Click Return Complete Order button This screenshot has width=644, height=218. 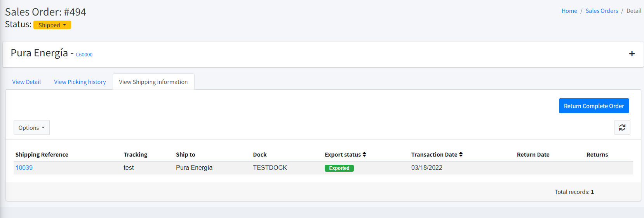594,106
